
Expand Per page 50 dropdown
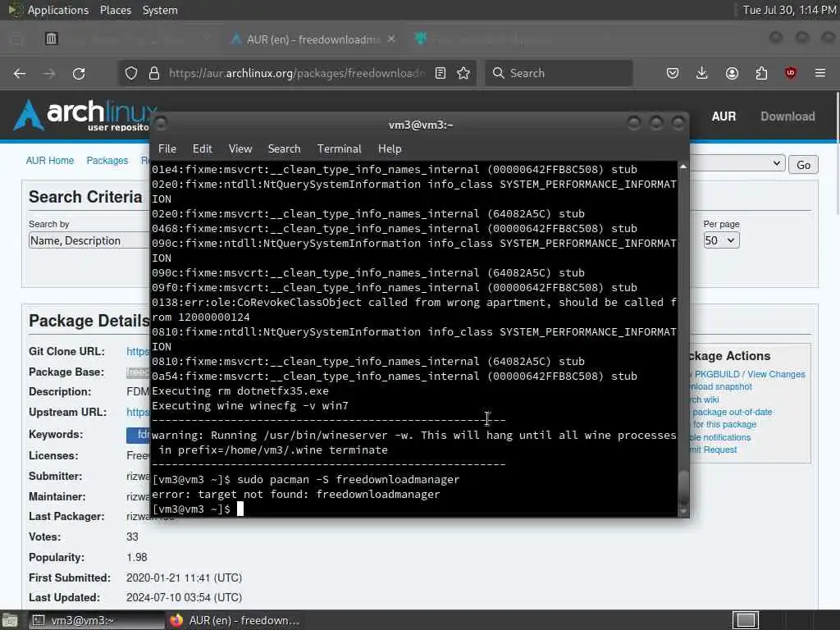click(721, 240)
